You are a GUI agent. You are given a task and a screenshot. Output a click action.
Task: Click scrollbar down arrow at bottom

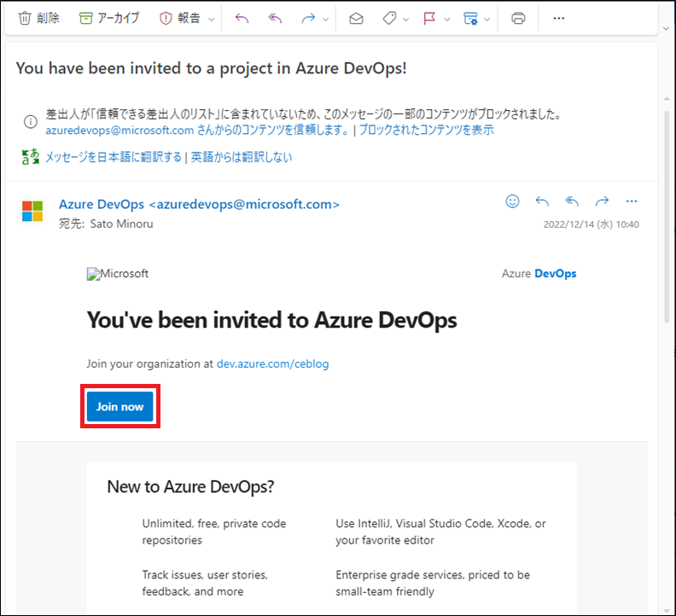point(667,610)
